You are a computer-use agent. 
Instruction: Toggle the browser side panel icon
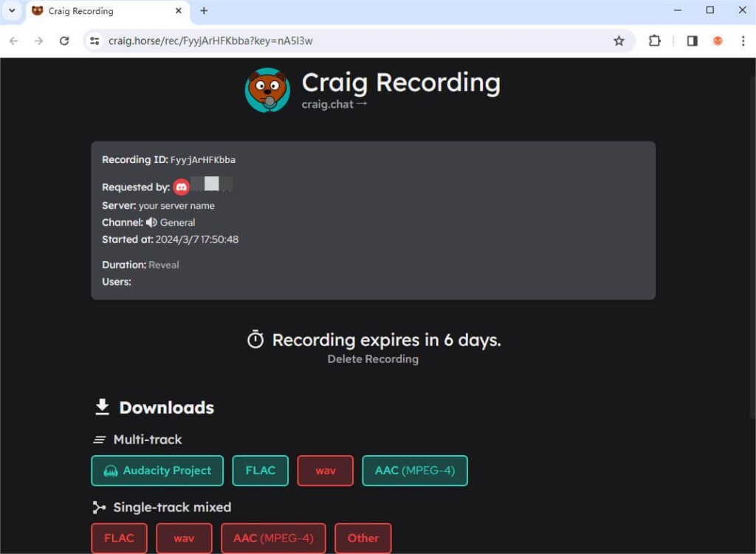pos(692,41)
